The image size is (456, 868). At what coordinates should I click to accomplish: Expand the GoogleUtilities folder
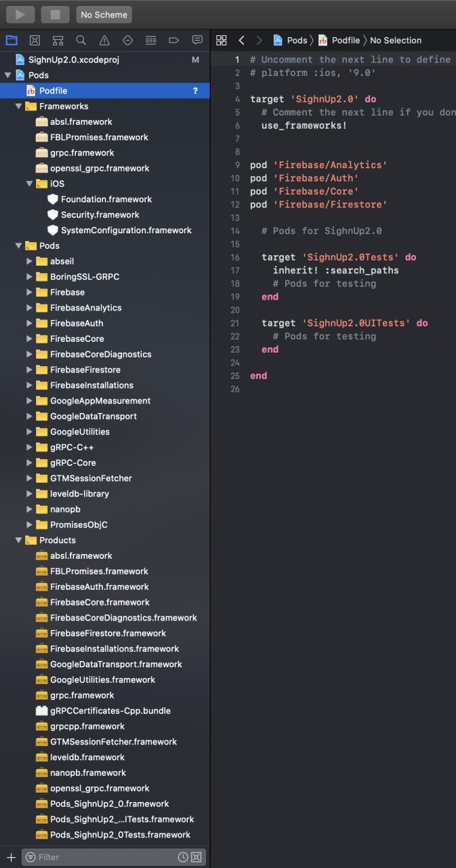(x=29, y=432)
